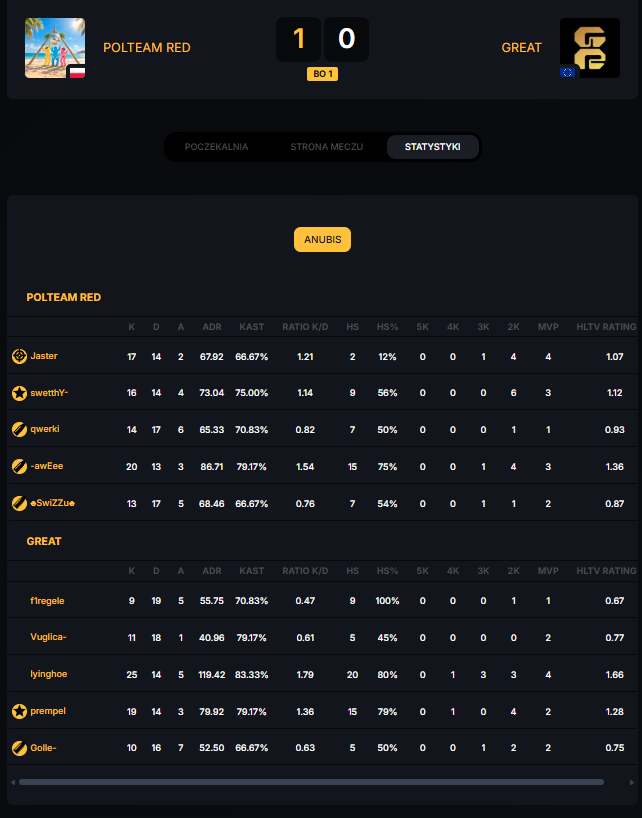Click prempel's HLTV rating 1.28
The height and width of the screenshot is (818, 642).
pyautogui.click(x=614, y=712)
